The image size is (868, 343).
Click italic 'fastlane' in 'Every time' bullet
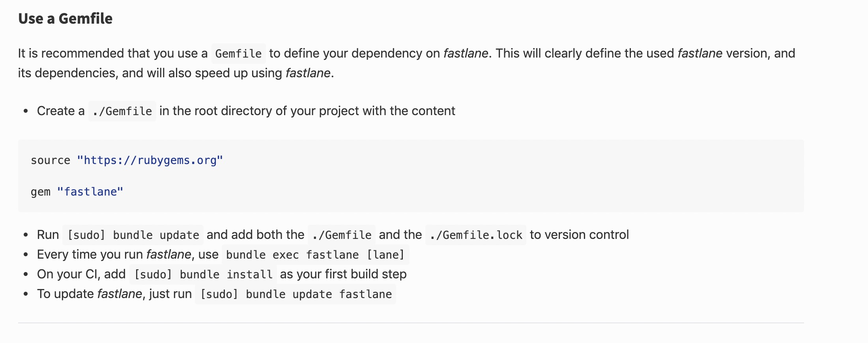[x=169, y=254]
